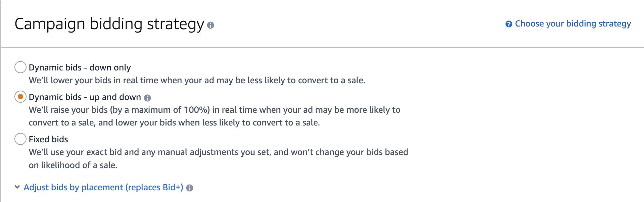Click the Campaign bidding strategy heading

[x=109, y=24]
